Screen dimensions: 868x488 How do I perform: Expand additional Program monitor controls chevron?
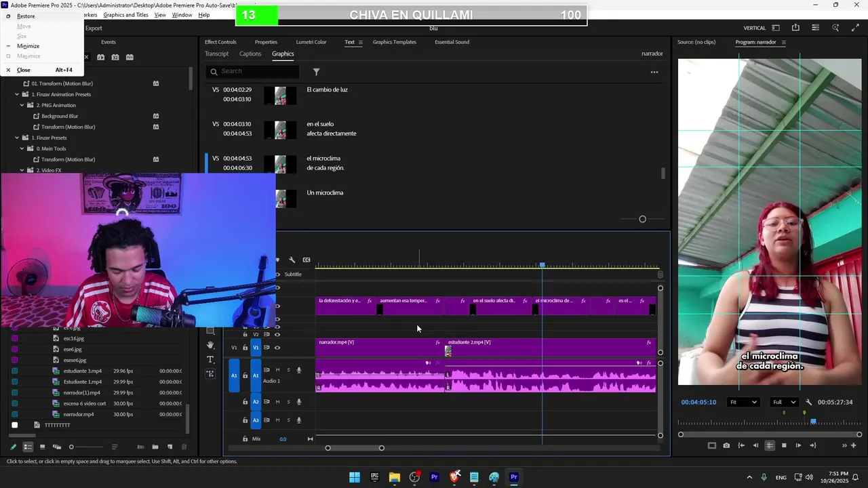[844, 445]
